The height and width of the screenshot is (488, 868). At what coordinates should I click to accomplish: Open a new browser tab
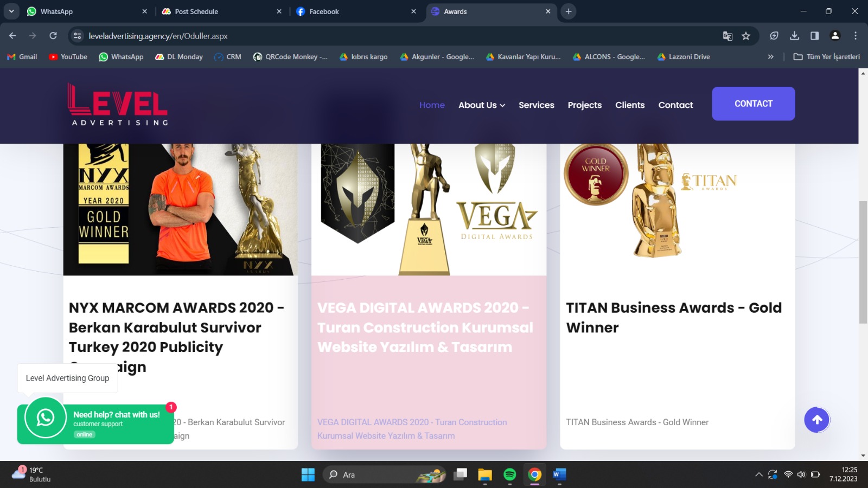tap(569, 11)
